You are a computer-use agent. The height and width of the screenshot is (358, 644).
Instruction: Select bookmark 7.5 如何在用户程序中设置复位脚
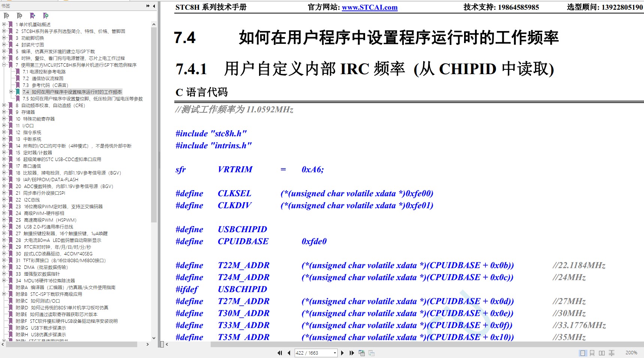pos(83,98)
